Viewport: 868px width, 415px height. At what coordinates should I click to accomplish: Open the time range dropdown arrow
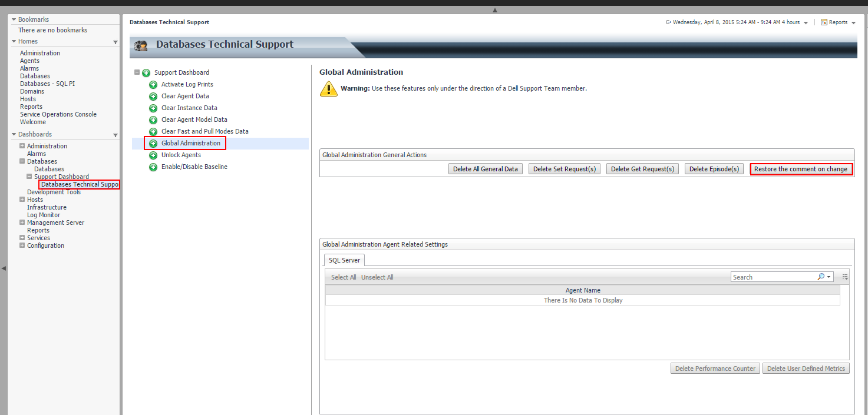pos(806,23)
